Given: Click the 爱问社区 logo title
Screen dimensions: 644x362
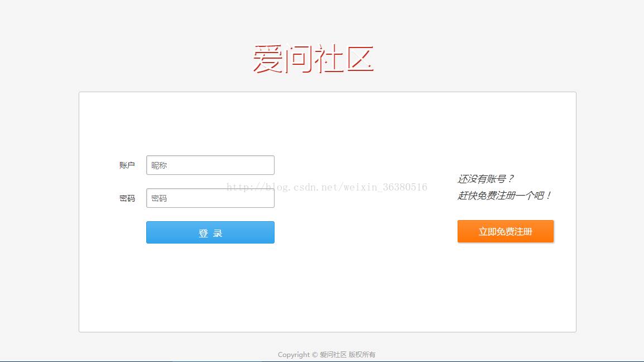Looking at the screenshot, I should (x=314, y=59).
